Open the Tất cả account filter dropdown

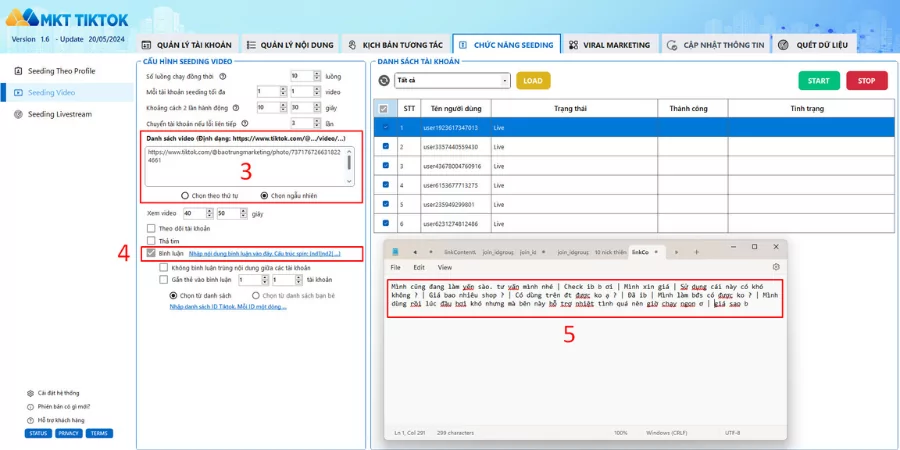[x=452, y=81]
